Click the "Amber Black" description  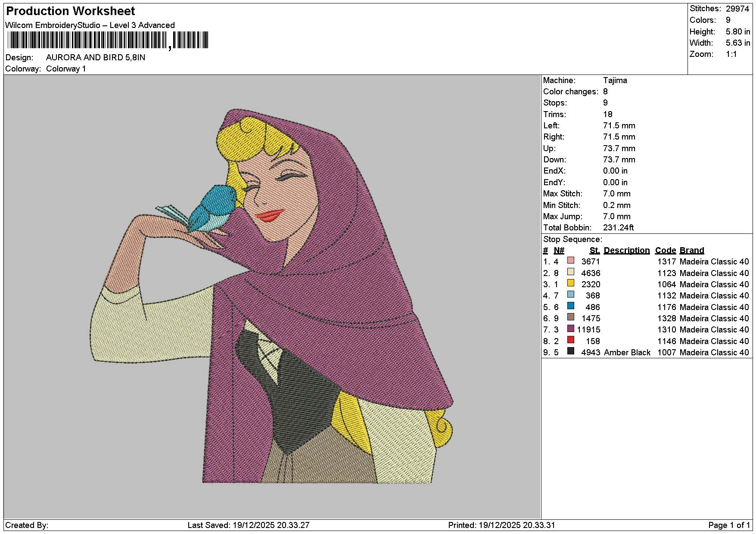(x=627, y=353)
